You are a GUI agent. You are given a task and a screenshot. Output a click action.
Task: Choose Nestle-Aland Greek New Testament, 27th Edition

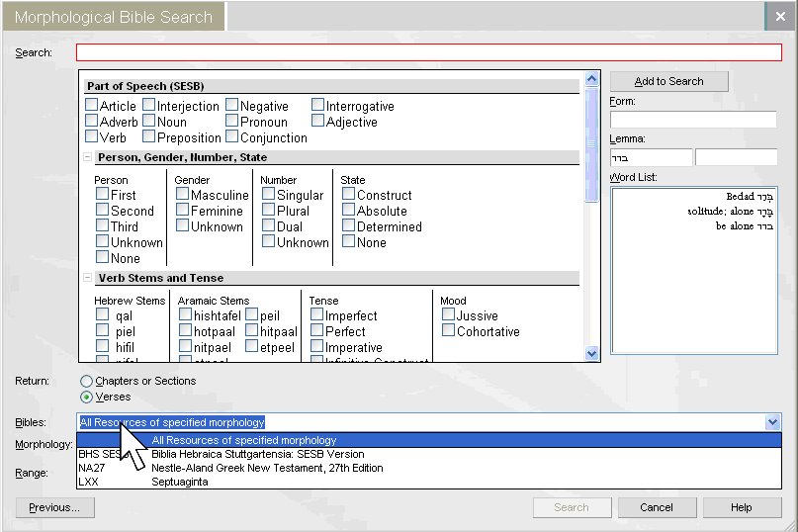429,468
